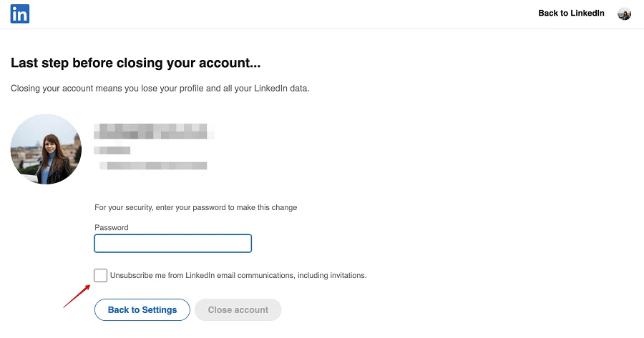Screen dimensions: 644x338
Task: Click the large circular profile photo
Action: [47, 149]
